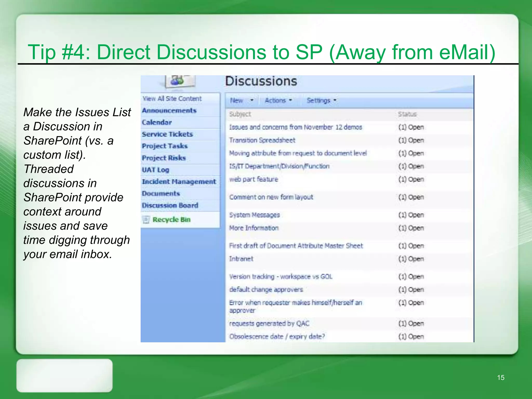532x399 pixels.
Task: Open 'Comment on new form layout'
Action: 271,197
